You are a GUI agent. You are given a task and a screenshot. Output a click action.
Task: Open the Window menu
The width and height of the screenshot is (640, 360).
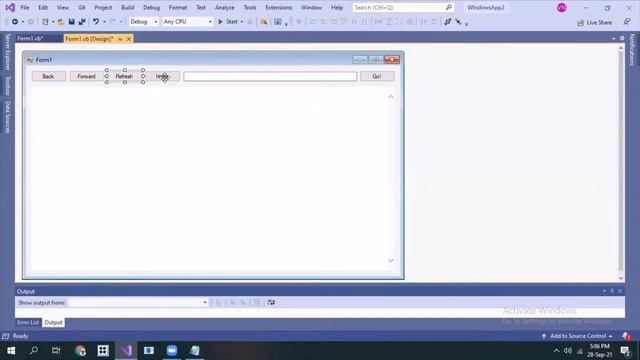click(311, 7)
